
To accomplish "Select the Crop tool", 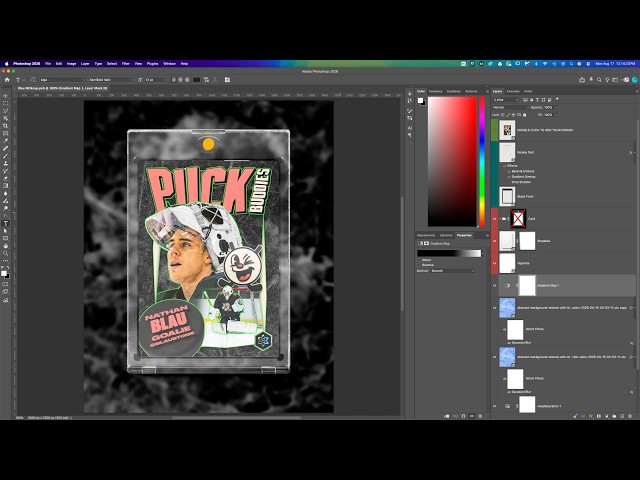I will click(5, 126).
